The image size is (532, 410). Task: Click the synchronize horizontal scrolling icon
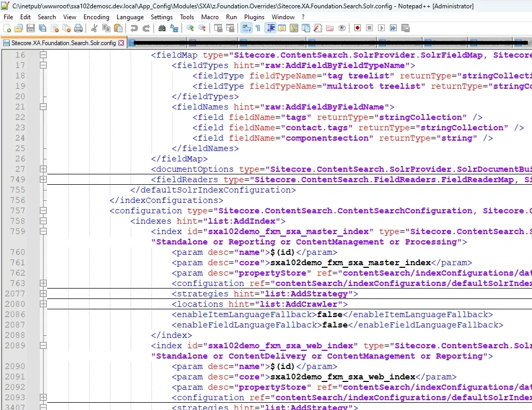pyautogui.click(x=230, y=28)
